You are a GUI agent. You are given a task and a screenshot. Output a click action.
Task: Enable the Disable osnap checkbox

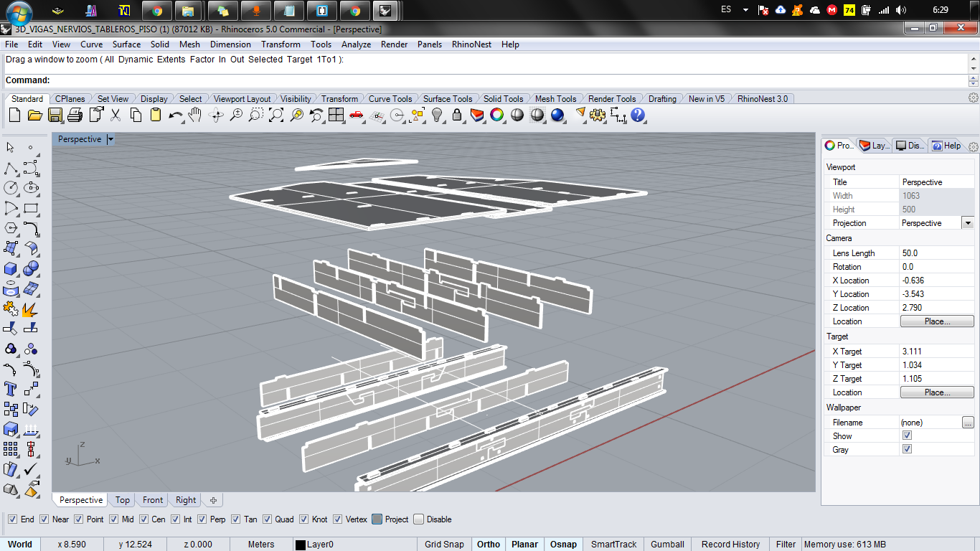(419, 519)
